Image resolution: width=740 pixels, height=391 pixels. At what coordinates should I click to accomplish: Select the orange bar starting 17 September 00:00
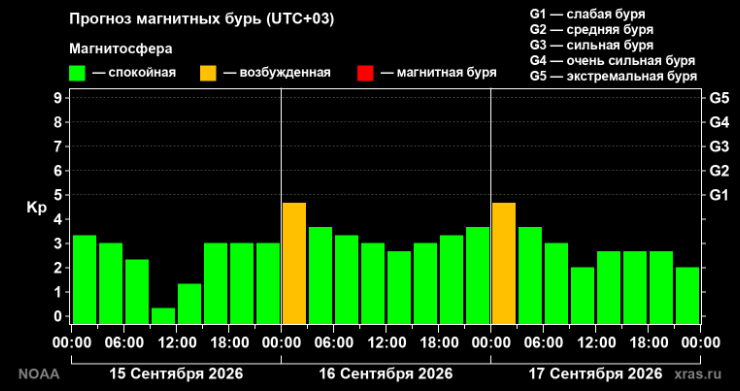tap(504, 263)
